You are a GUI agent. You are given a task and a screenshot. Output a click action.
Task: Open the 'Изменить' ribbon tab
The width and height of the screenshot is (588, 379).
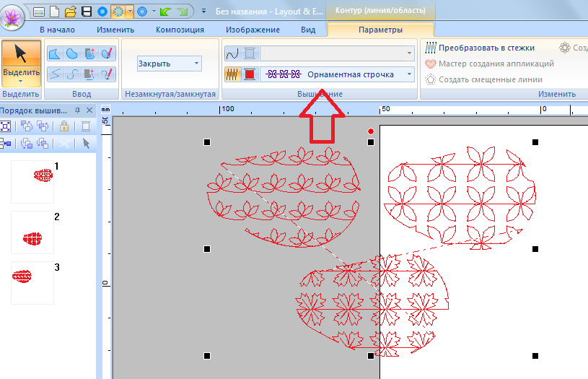[115, 30]
